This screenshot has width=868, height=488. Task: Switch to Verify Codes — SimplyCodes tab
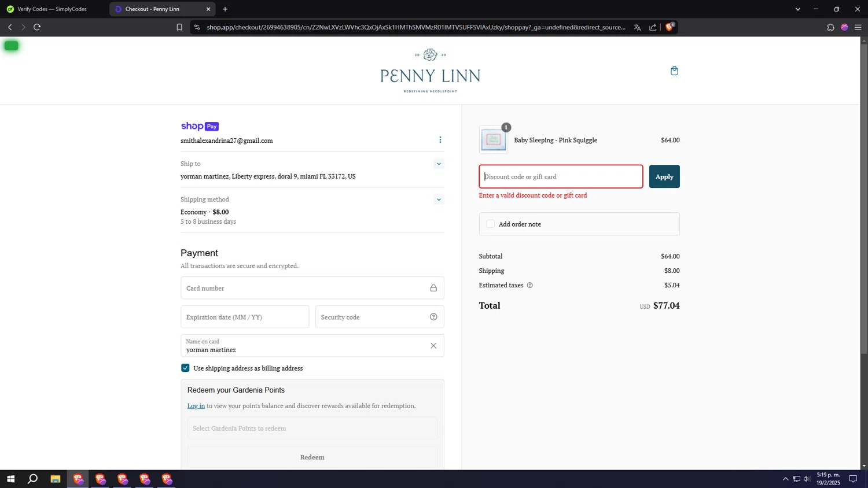pyautogui.click(x=52, y=9)
